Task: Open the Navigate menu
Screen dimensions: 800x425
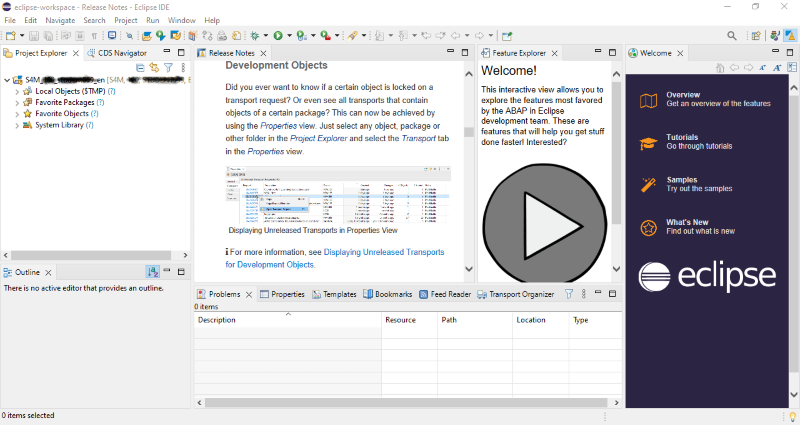Action: point(60,20)
